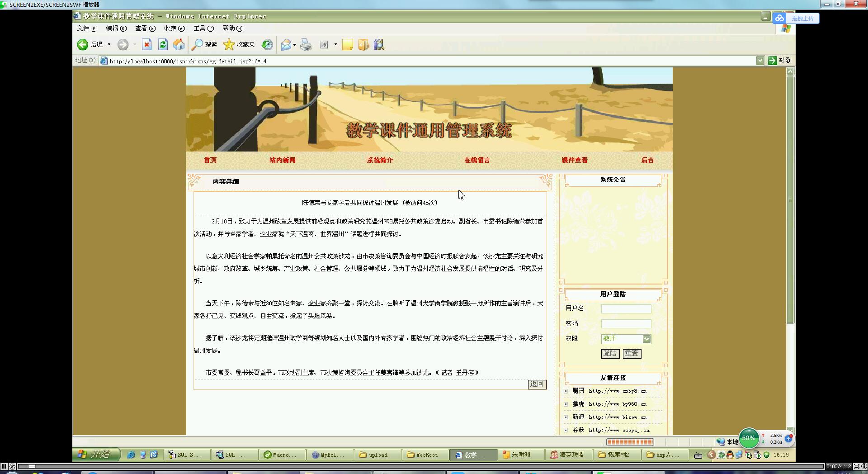868x474 pixels.
Task: Stop page loading with red X icon
Action: (x=146, y=44)
